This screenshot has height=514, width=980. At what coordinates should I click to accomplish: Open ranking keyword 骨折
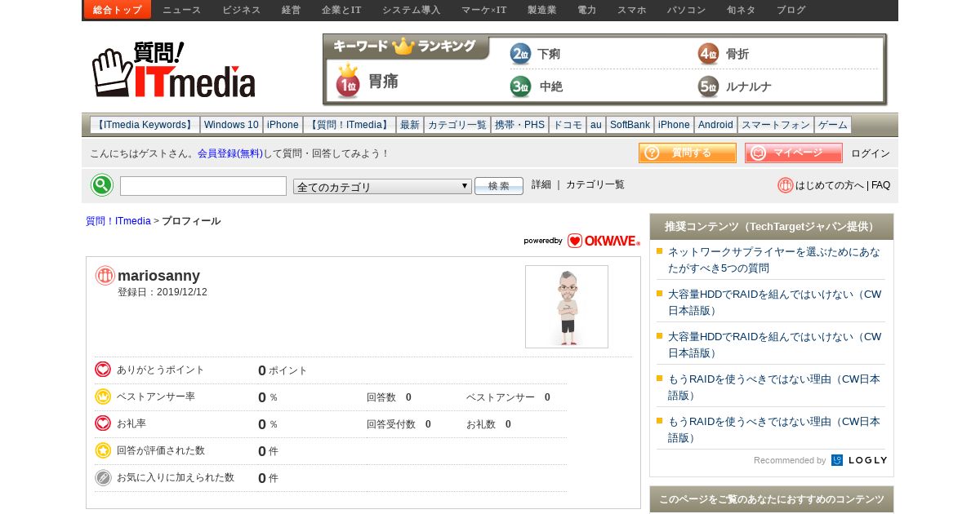pyautogui.click(x=737, y=54)
